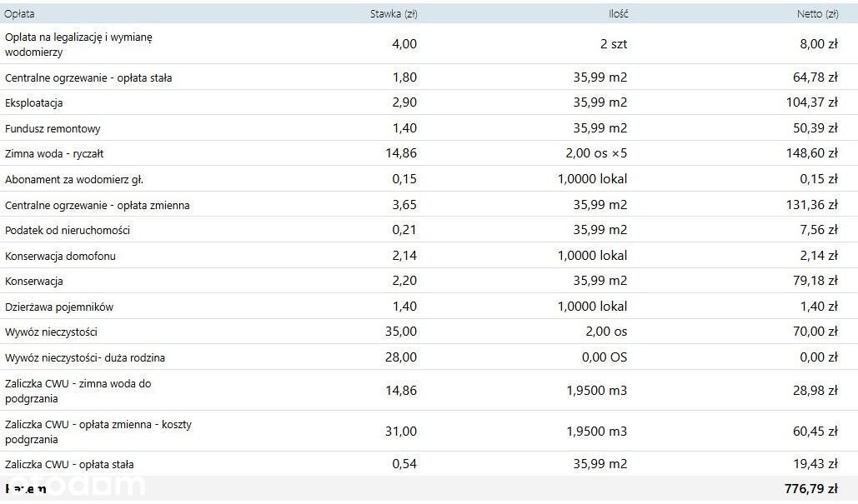Click the Dzierżawa pojemników row label
The width and height of the screenshot is (858, 504).
point(59,307)
